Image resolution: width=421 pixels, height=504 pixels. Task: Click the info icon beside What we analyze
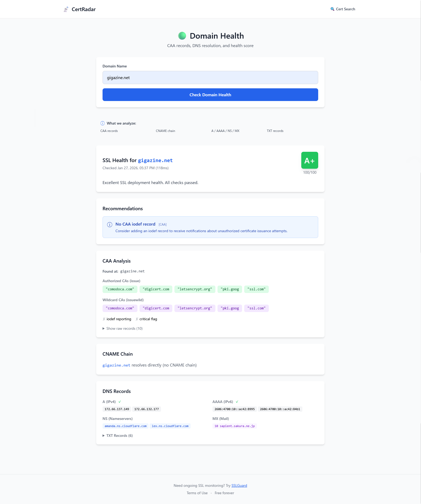(x=103, y=123)
